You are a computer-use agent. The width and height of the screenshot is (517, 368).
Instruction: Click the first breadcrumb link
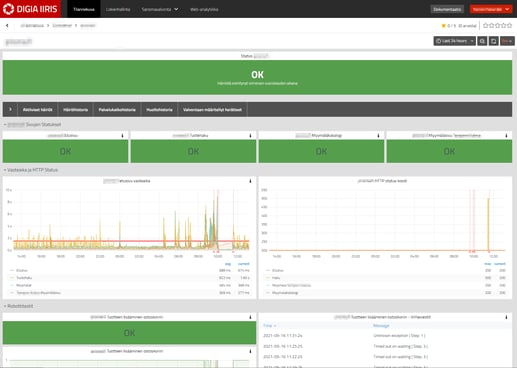click(32, 25)
